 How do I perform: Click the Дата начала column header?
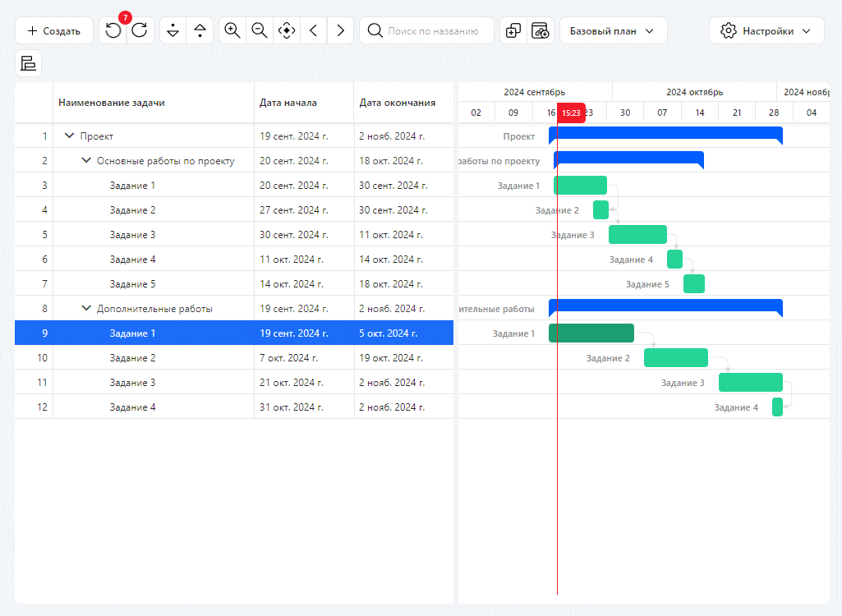pyautogui.click(x=304, y=103)
